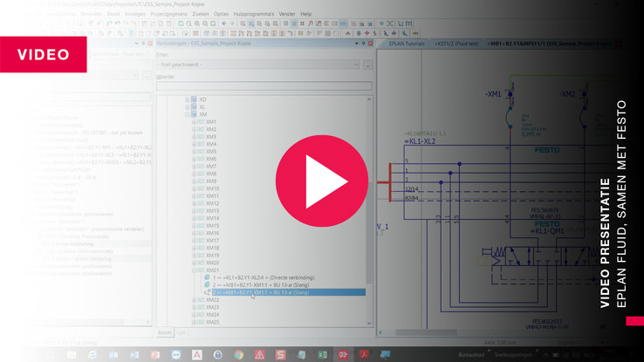644x362 pixels.
Task: Pin the Verbindingen panel
Action: click(364, 43)
